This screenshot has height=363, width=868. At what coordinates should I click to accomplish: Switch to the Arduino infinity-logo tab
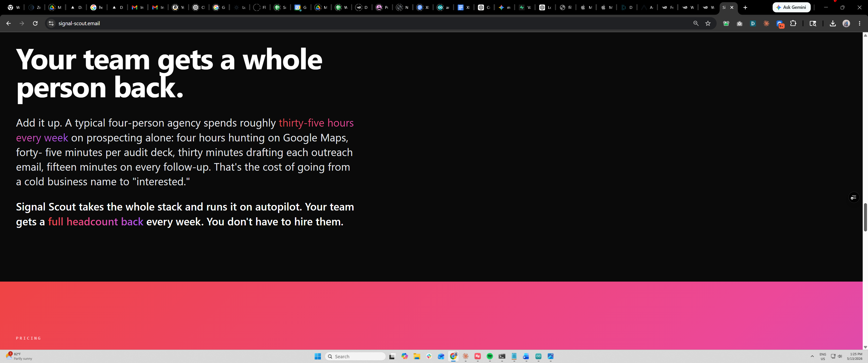(443, 7)
